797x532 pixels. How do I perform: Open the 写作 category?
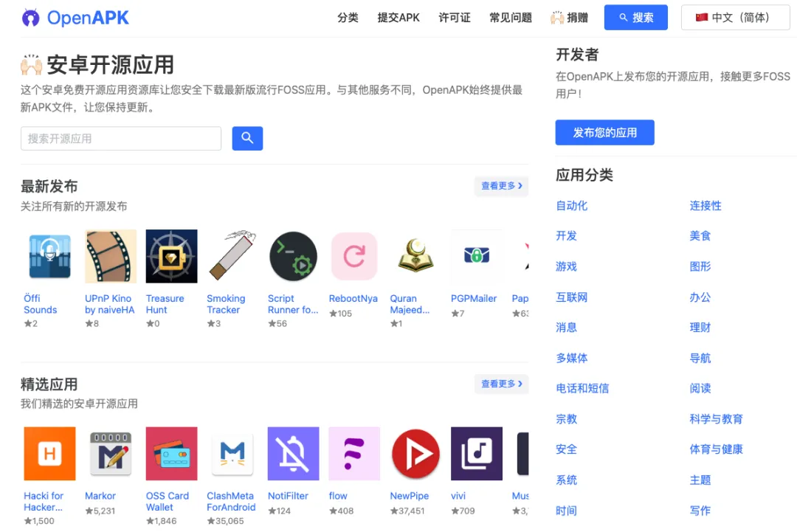coord(700,511)
